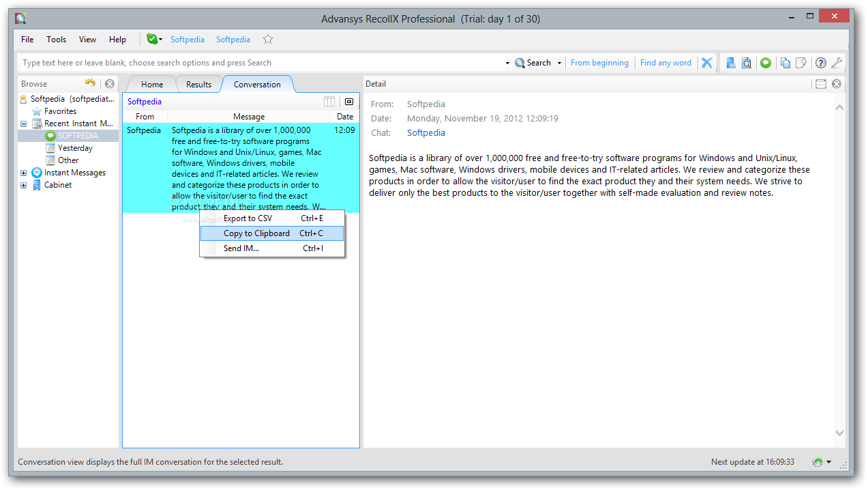Open the View menu
Screen dimensions: 868x490
click(87, 40)
